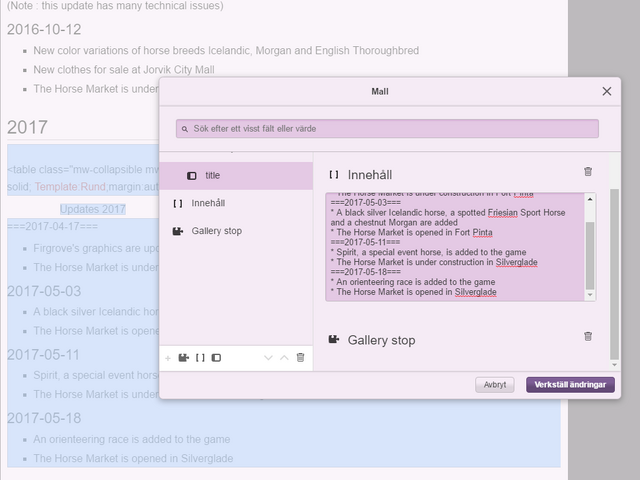Delete selected item with toolbar trash

pyautogui.click(x=300, y=358)
